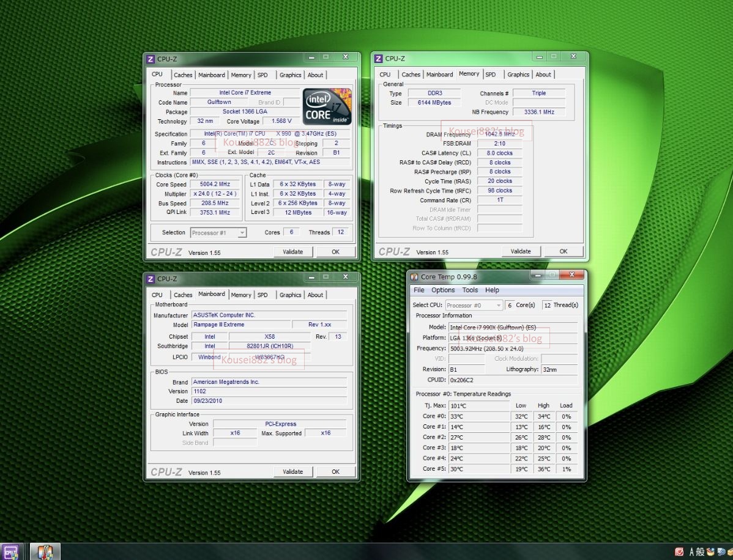Click the DRAM Frequency value field
733x560 pixels.
pos(500,134)
